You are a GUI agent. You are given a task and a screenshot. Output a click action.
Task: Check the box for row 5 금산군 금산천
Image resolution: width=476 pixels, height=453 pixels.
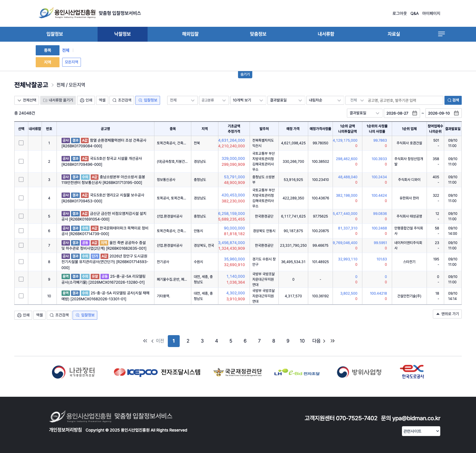pos(21,216)
